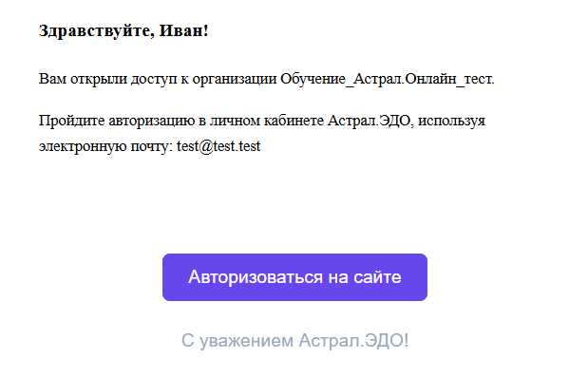Click the word доступ
The width and height of the screenshot is (588, 377).
tap(154, 79)
